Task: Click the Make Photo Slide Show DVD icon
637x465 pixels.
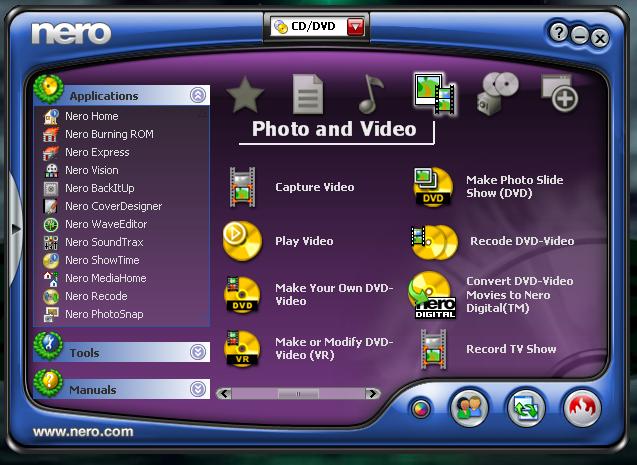Action: [433, 187]
